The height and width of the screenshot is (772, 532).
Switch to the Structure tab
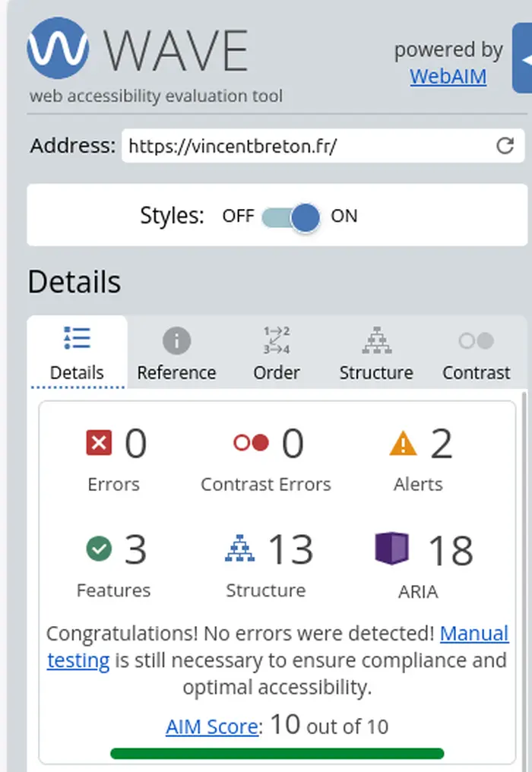pos(376,353)
